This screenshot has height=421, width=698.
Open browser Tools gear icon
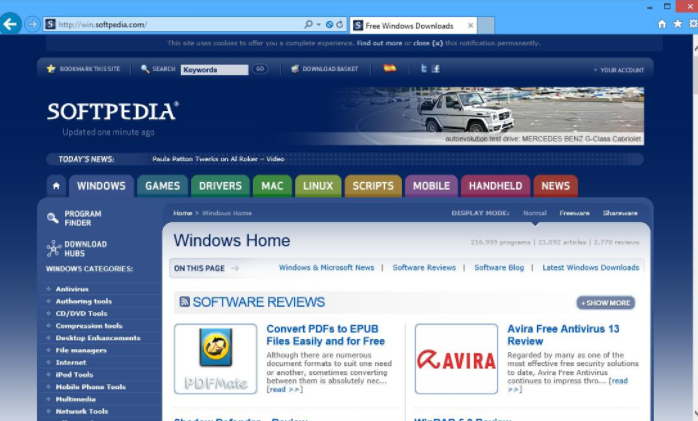point(693,24)
